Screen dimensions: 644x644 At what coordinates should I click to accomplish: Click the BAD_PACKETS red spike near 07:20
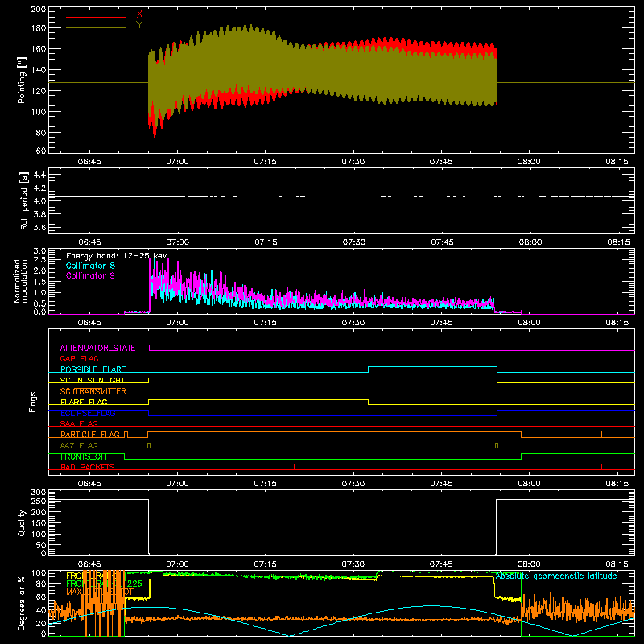pyautogui.click(x=295, y=467)
